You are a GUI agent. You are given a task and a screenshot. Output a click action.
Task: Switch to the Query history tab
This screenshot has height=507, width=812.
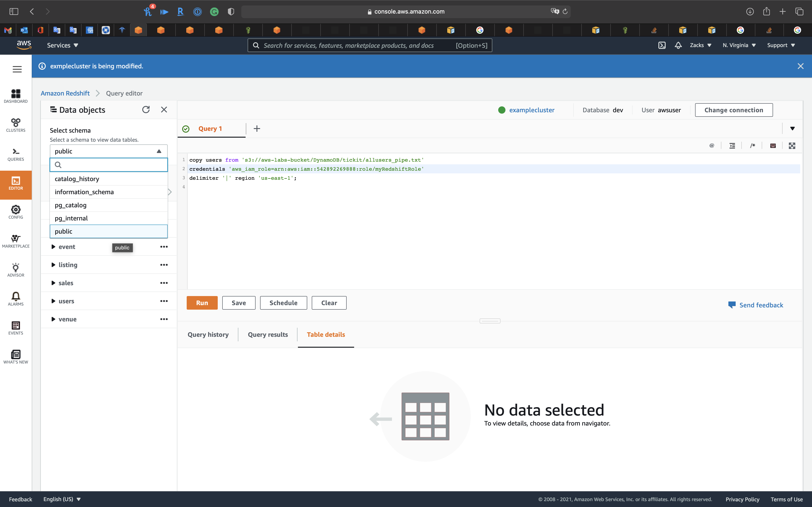coord(208,334)
